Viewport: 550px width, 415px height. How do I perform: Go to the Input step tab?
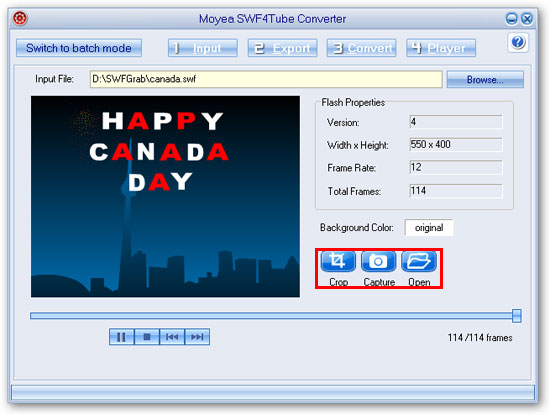point(203,48)
